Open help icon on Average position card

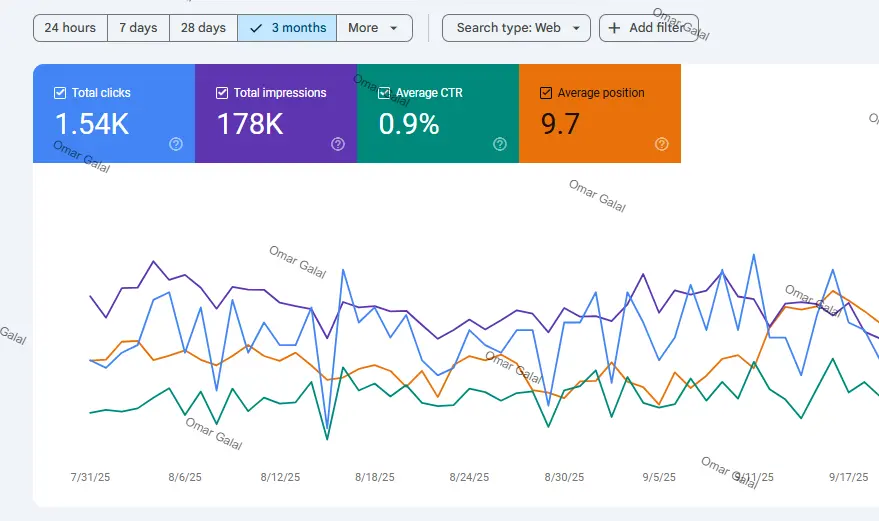pos(662,144)
